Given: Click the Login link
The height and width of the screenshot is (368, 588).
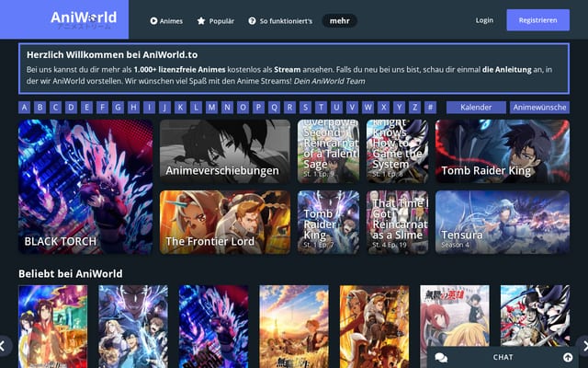Looking at the screenshot, I should (484, 20).
